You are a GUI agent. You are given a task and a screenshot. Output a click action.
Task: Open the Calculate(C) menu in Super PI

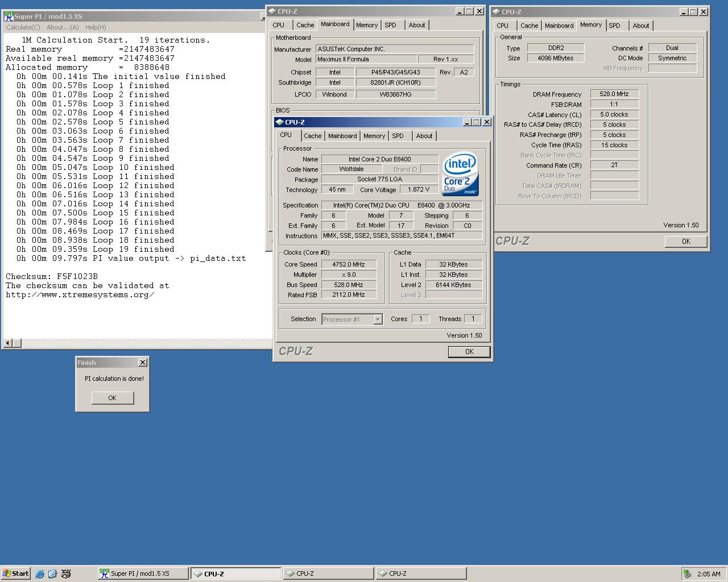pyautogui.click(x=23, y=27)
